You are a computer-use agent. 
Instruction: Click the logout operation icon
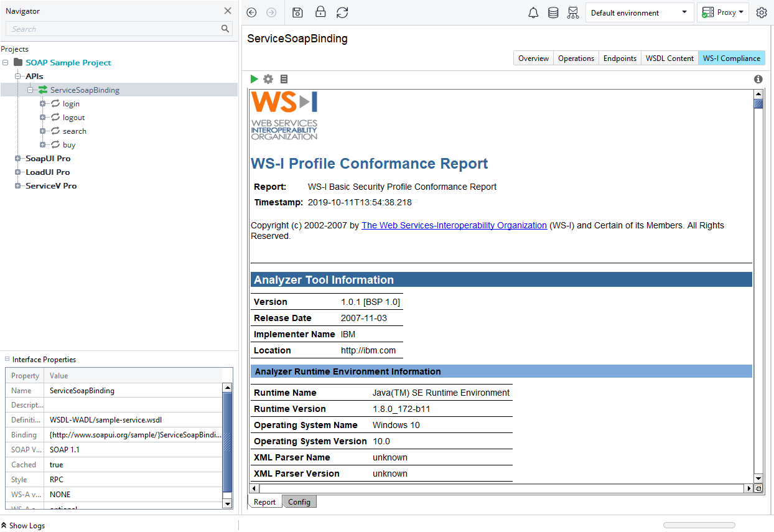(x=55, y=117)
